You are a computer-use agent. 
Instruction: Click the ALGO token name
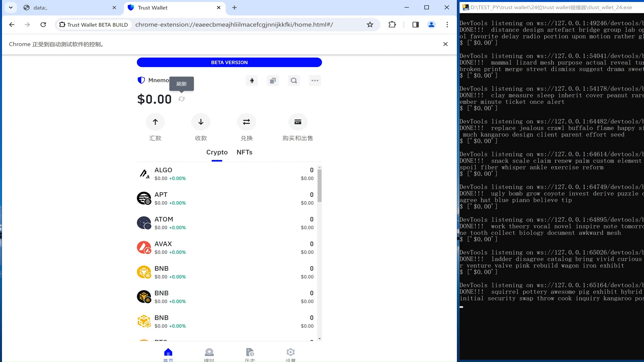tap(163, 170)
